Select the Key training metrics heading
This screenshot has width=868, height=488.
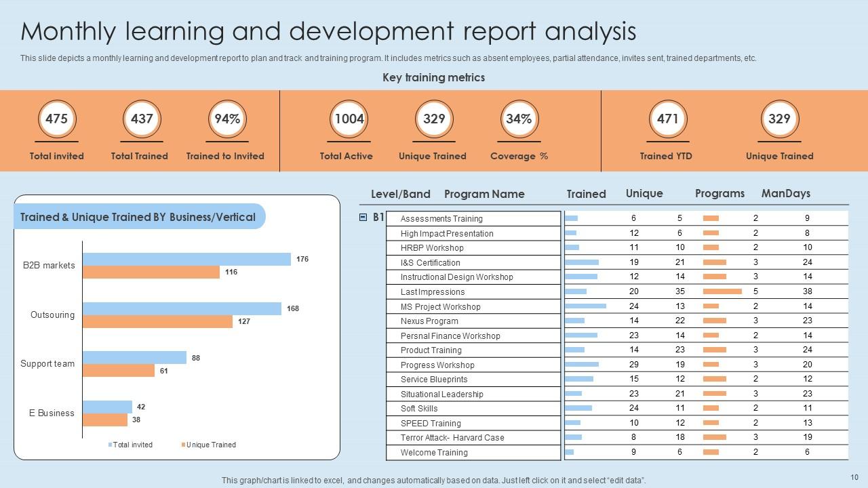point(433,77)
